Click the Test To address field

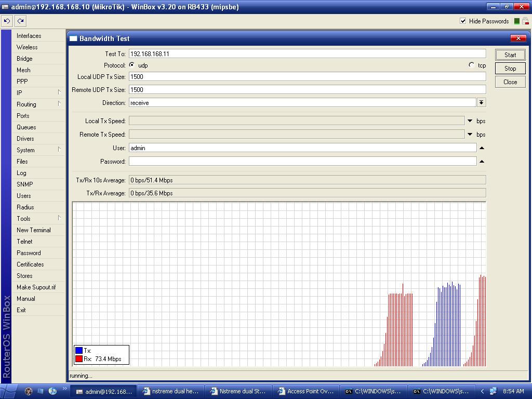point(307,54)
